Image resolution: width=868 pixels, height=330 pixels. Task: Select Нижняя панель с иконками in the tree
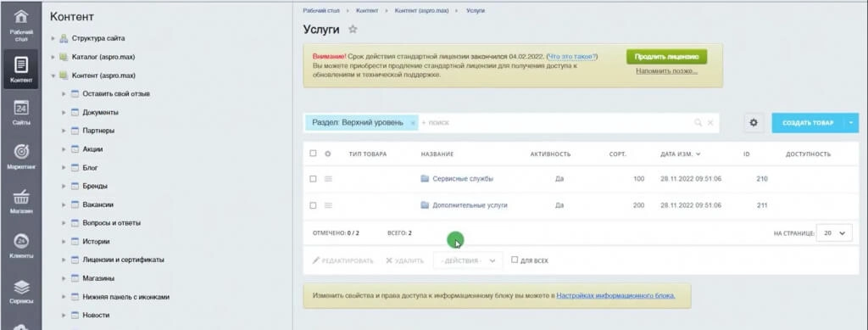click(125, 297)
